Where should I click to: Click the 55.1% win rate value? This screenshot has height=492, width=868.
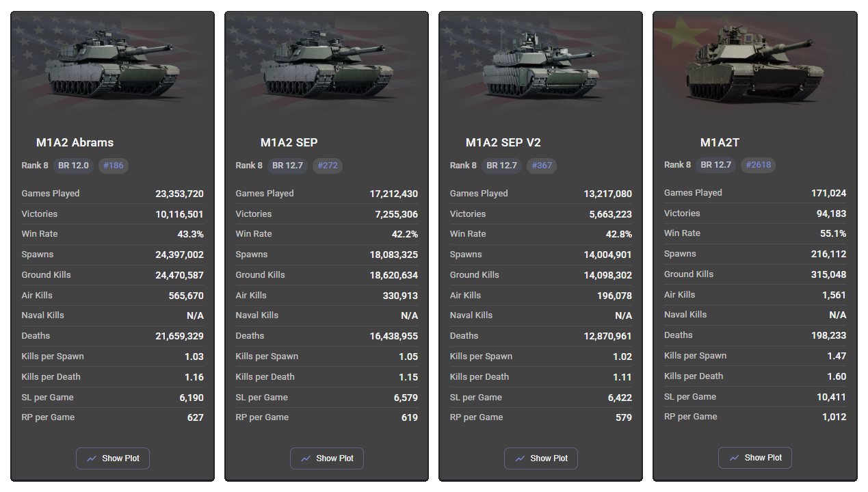coord(832,233)
